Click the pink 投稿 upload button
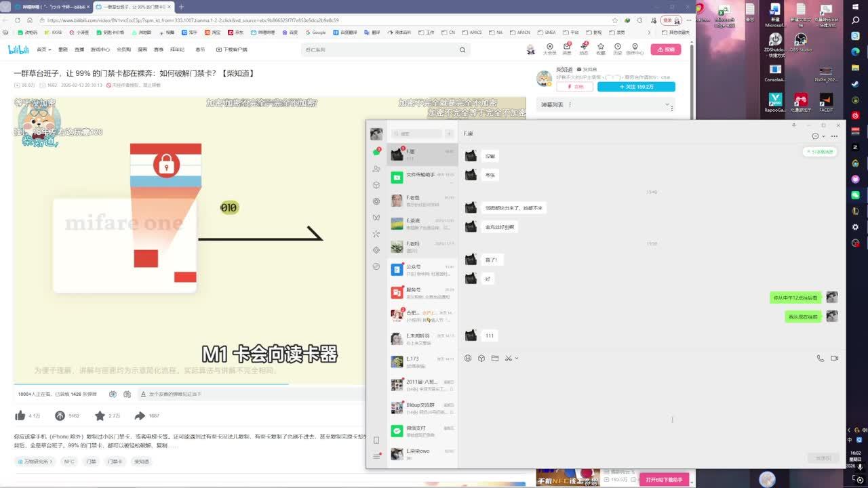 point(665,49)
